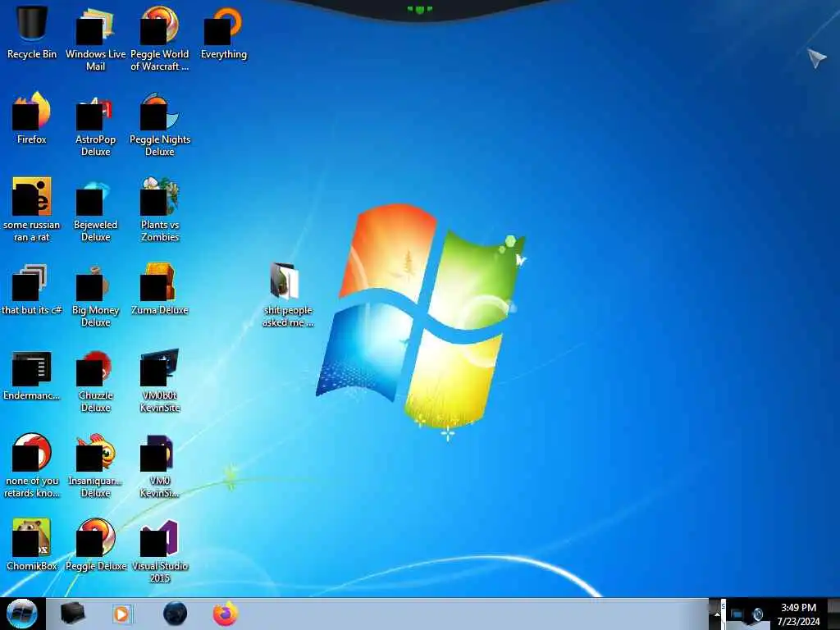The image size is (840, 630).
Task: Launch Firefox from the taskbar
Action: click(x=226, y=614)
